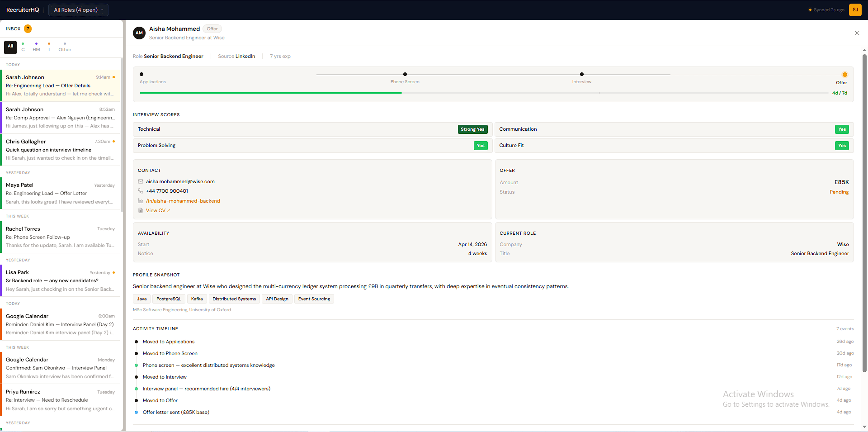Open the /in/aisha-mohammed-backend LinkedIn profile
868x432 pixels.
[x=183, y=201]
